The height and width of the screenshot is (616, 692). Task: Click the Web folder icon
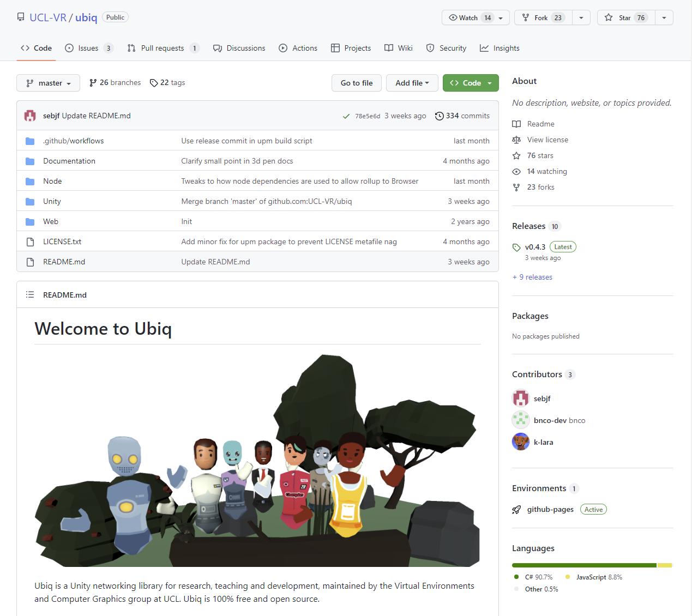tap(30, 221)
